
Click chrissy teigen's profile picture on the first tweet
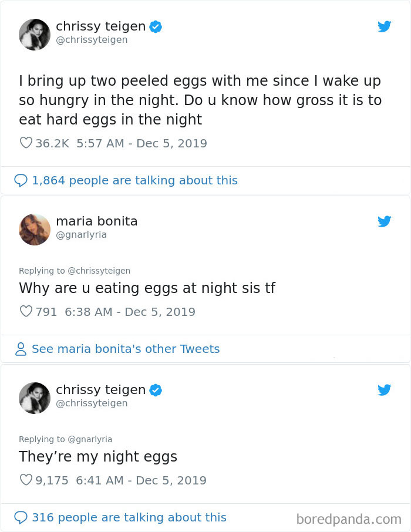pos(34,34)
